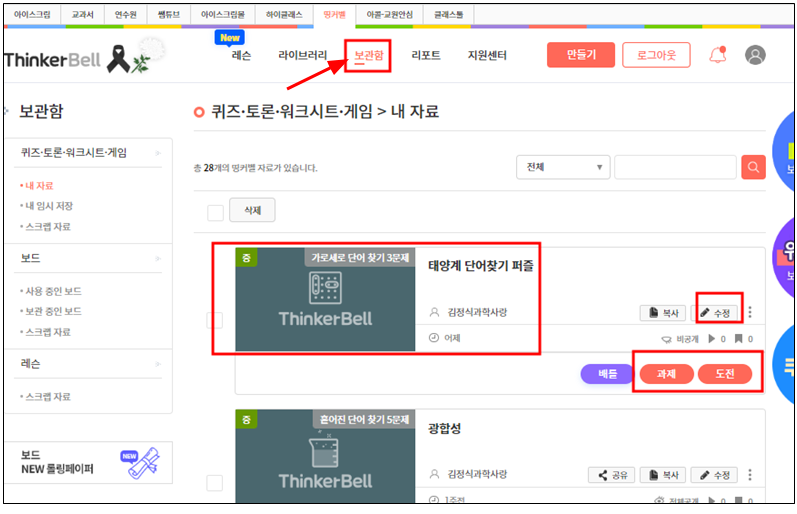Screen dimensions: 797x514
Task: Open kebab menu for 태양계 단어찾기 퍼즐
Action: [x=750, y=312]
